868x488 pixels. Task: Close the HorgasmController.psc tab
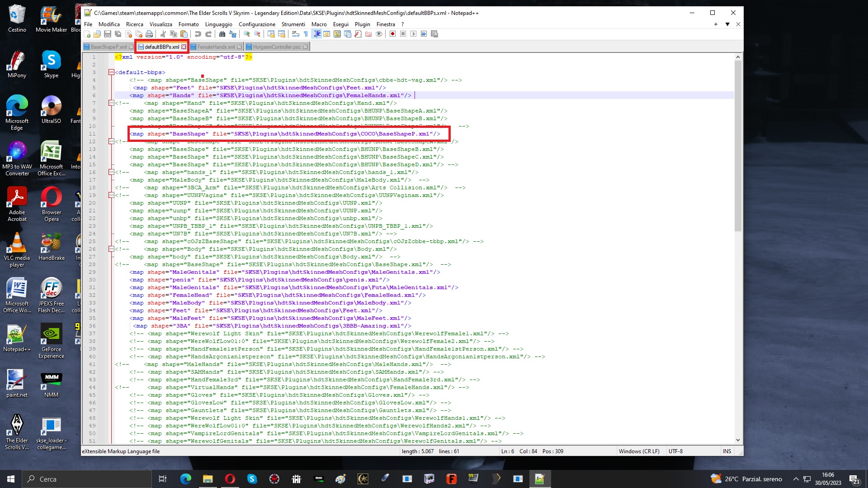[306, 47]
